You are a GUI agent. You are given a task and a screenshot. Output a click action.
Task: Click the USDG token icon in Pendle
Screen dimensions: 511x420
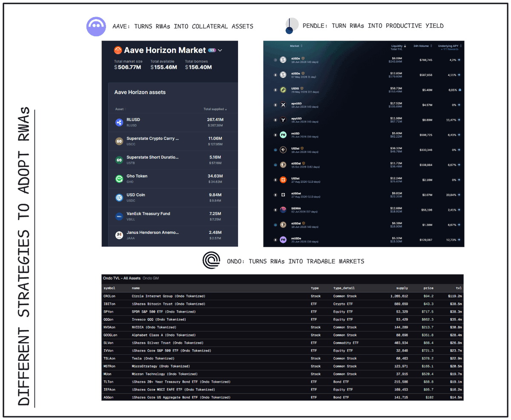[283, 90]
